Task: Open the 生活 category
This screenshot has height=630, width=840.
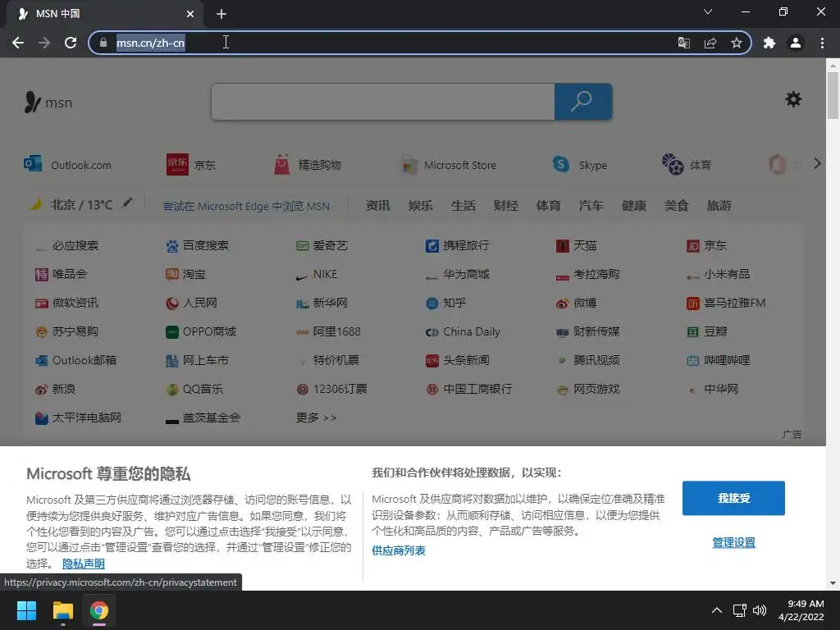Action: click(463, 206)
